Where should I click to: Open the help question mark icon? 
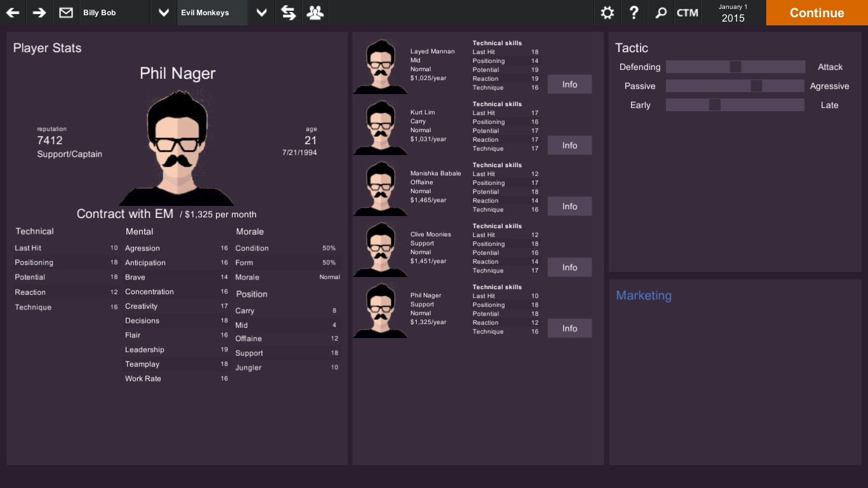click(634, 13)
